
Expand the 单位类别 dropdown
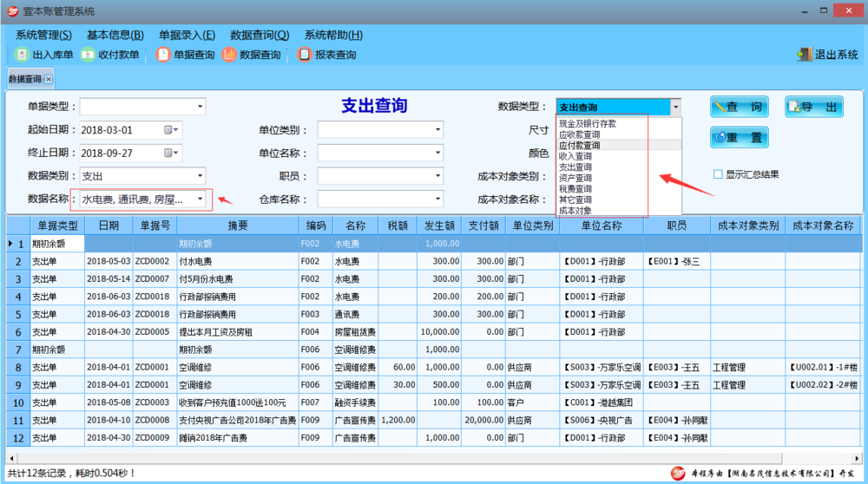[x=437, y=129]
